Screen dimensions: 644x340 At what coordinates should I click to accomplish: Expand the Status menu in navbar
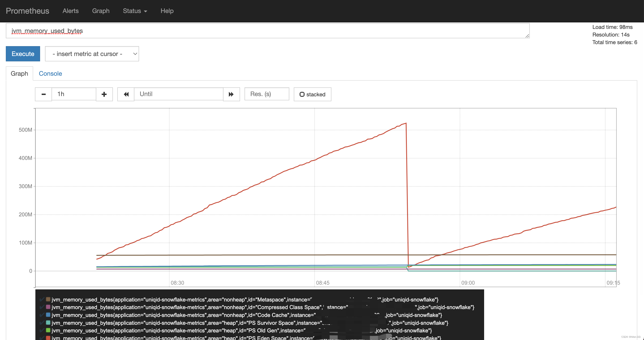point(135,11)
